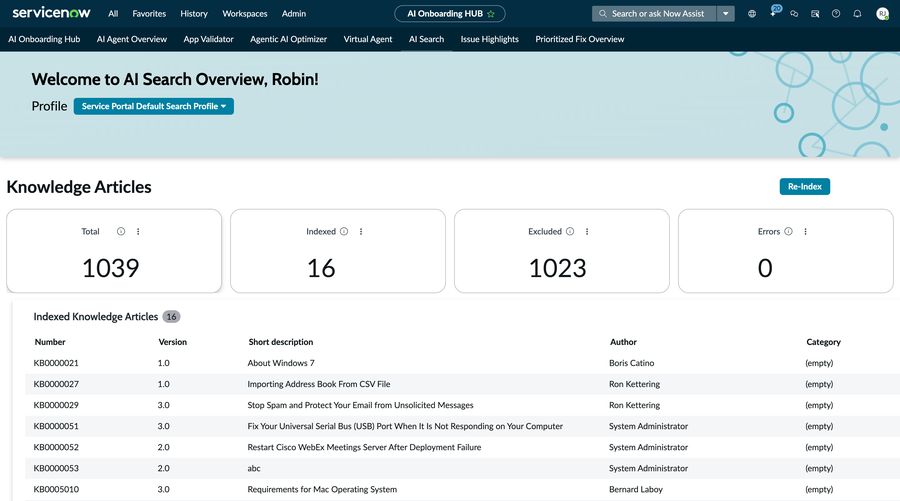Click the Indexed Knowledge Articles 16 badge
This screenshot has height=501, width=900.
171,317
